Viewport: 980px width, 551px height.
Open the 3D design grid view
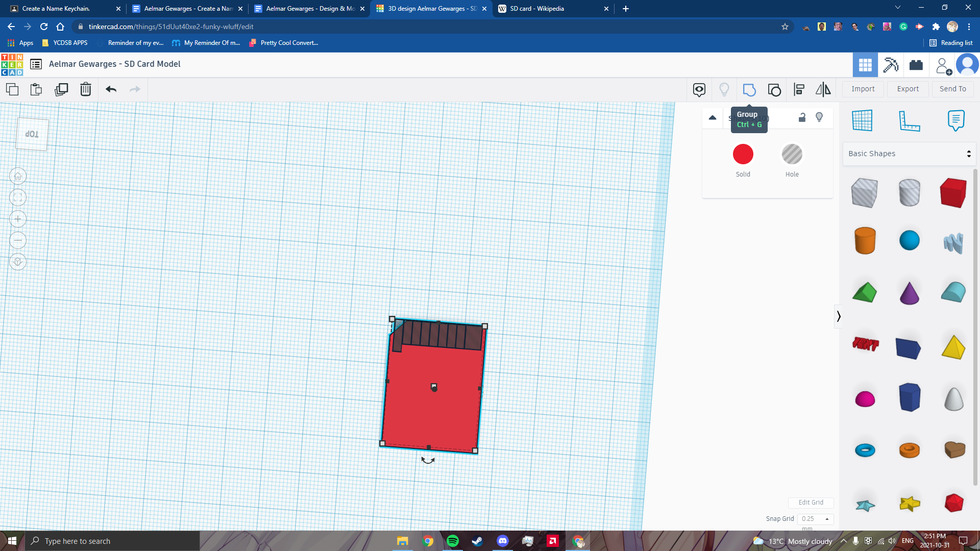click(x=865, y=65)
